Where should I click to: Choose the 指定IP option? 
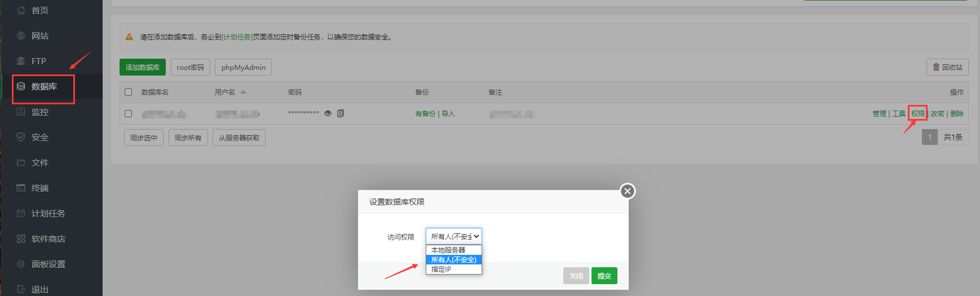(x=453, y=270)
